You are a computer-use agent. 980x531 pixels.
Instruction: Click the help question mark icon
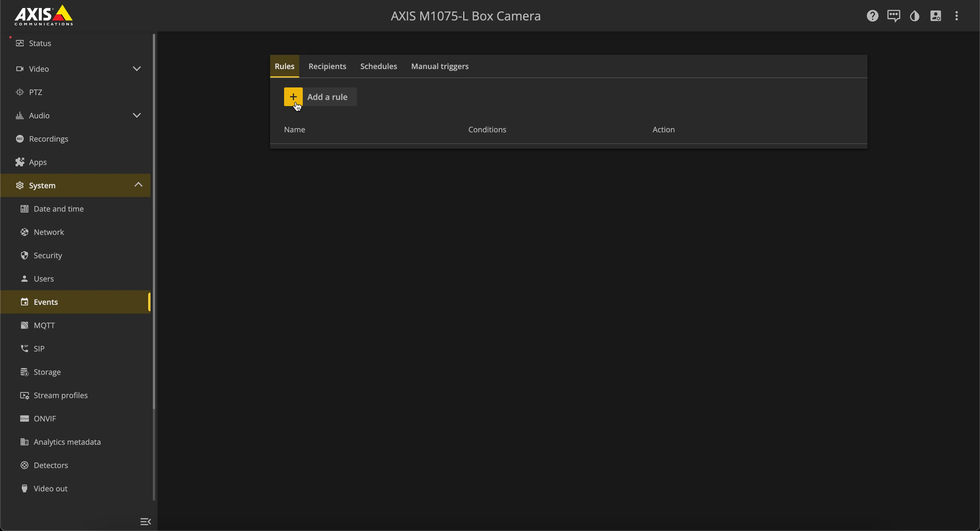pos(872,16)
